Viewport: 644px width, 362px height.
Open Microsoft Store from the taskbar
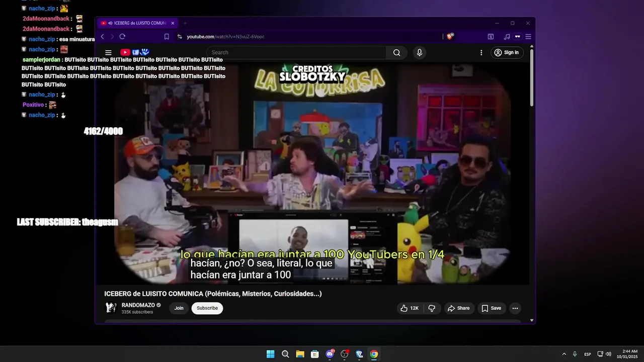click(314, 354)
